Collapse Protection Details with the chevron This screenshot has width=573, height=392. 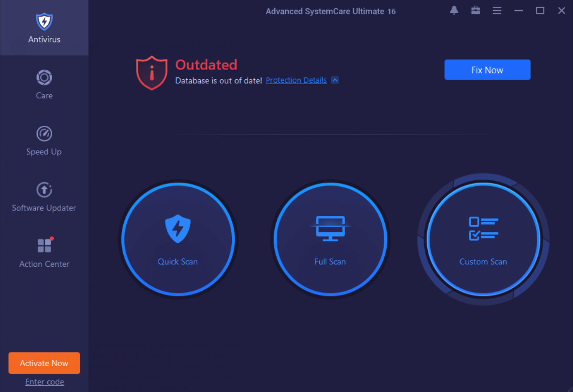(335, 80)
